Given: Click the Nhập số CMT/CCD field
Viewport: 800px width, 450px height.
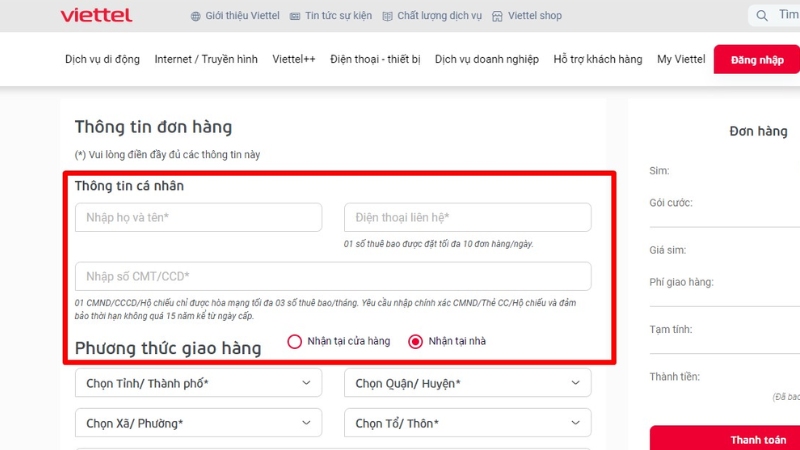Looking at the screenshot, I should (332, 276).
